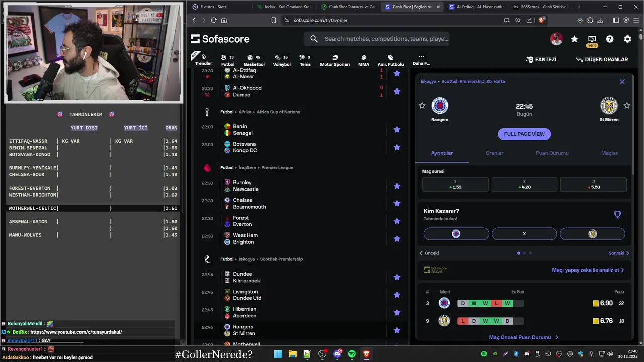Switch to the Ayrıntılar tab
This screenshot has height=362, width=644.
pos(442,153)
